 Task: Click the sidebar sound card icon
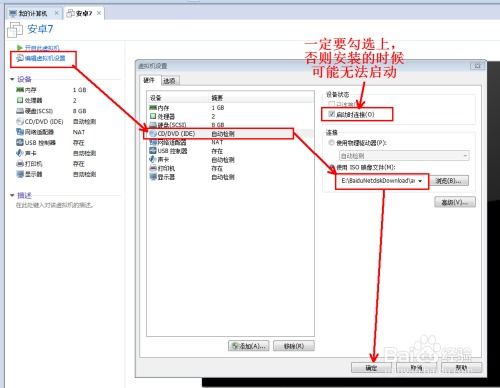(20, 153)
